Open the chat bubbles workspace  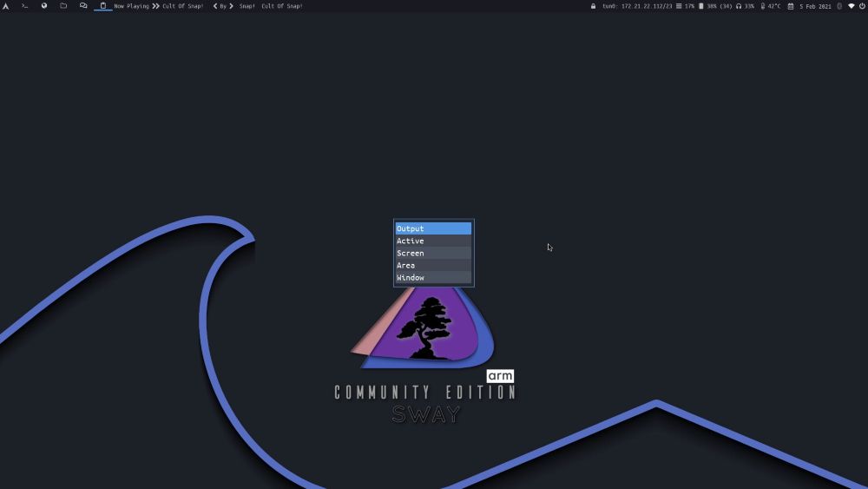(x=83, y=6)
